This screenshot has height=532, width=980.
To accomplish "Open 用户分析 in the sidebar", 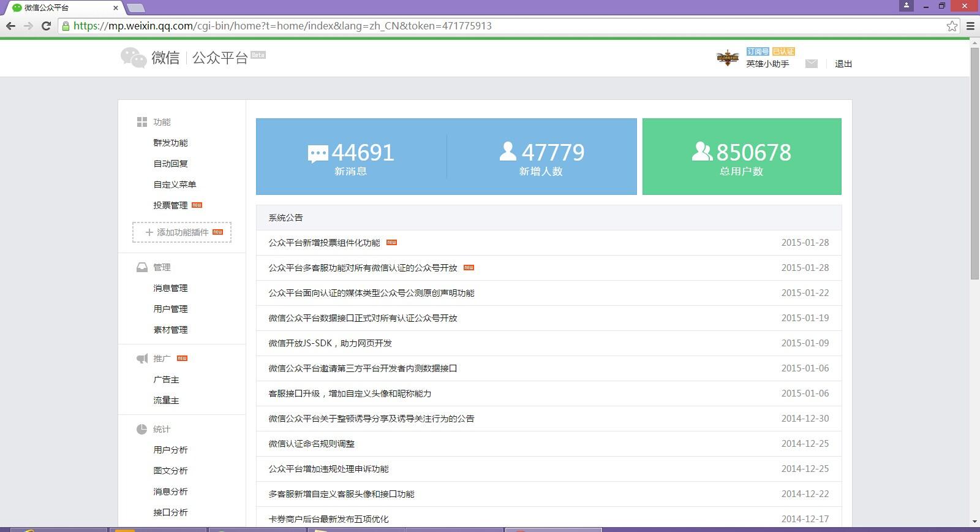I will coord(170,450).
